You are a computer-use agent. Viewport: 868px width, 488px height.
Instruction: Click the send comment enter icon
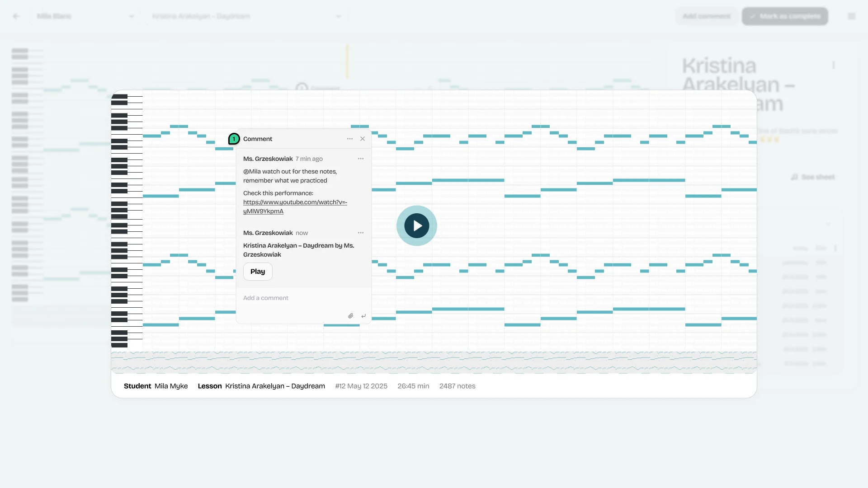point(363,316)
